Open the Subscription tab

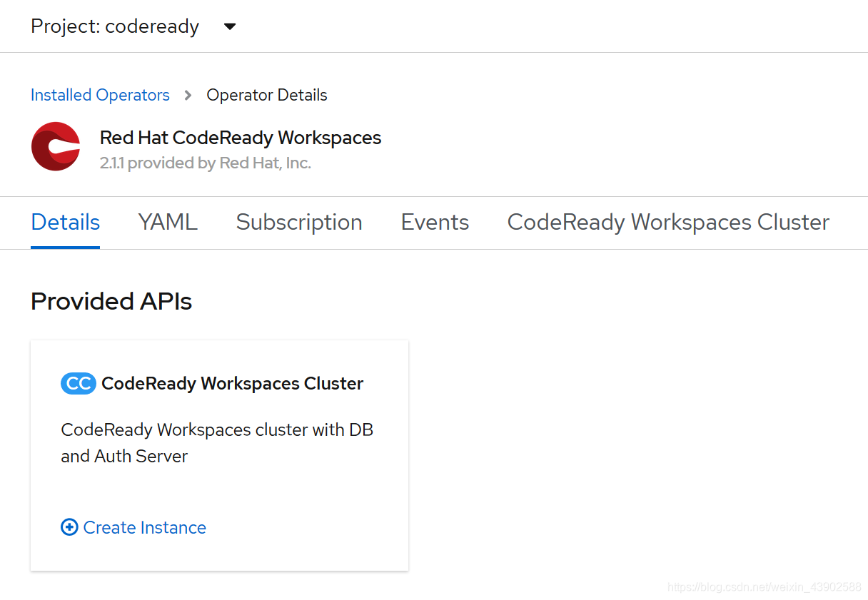[x=299, y=223]
